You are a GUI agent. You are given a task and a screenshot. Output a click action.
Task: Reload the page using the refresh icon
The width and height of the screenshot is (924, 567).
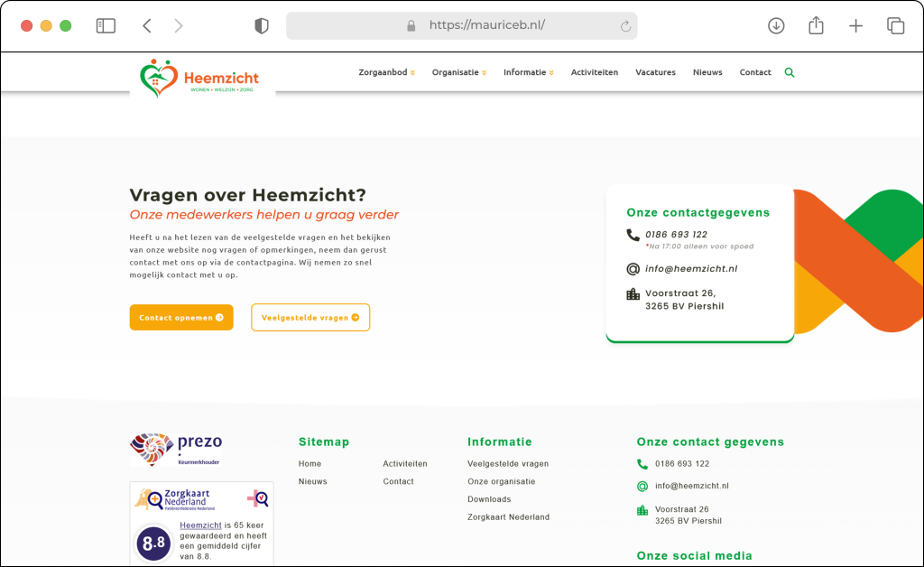click(x=625, y=26)
